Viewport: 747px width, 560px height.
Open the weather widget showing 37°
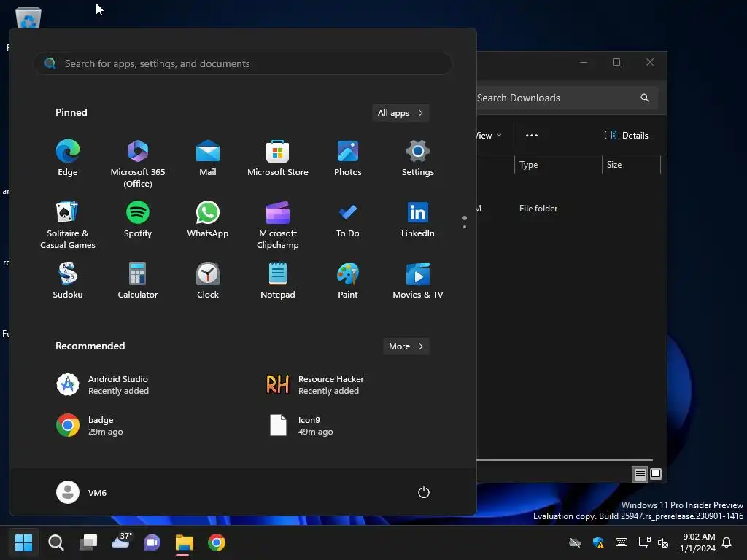click(x=120, y=542)
